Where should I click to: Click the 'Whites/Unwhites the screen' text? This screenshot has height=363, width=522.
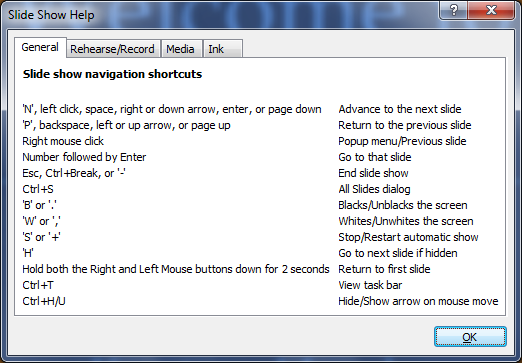pos(406,221)
